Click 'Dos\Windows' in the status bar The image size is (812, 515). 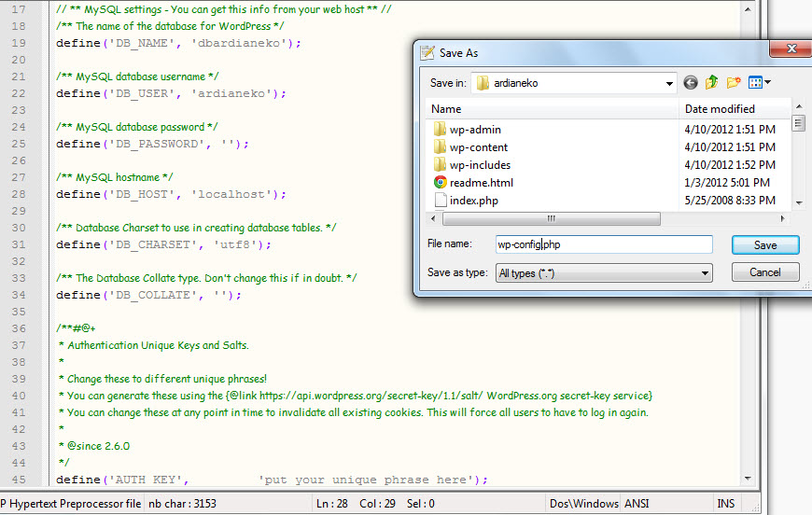click(x=584, y=504)
